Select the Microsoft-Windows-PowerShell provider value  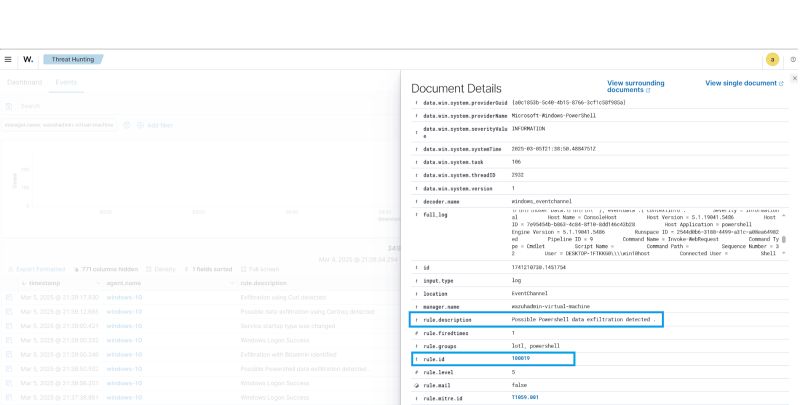554,116
